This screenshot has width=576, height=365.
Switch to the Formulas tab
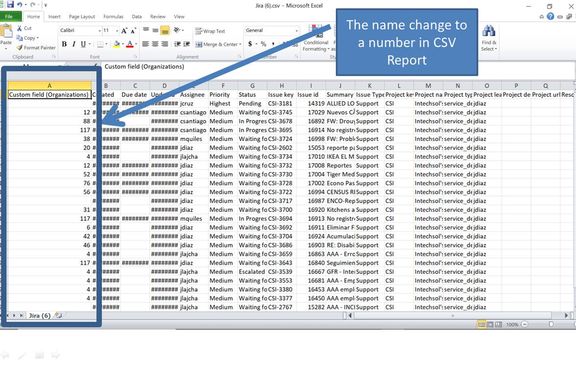(113, 17)
